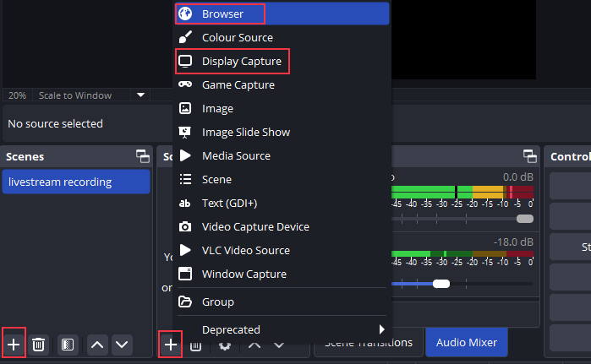591x364 pixels.
Task: Remove the selected scene using trash icon
Action: coord(39,344)
